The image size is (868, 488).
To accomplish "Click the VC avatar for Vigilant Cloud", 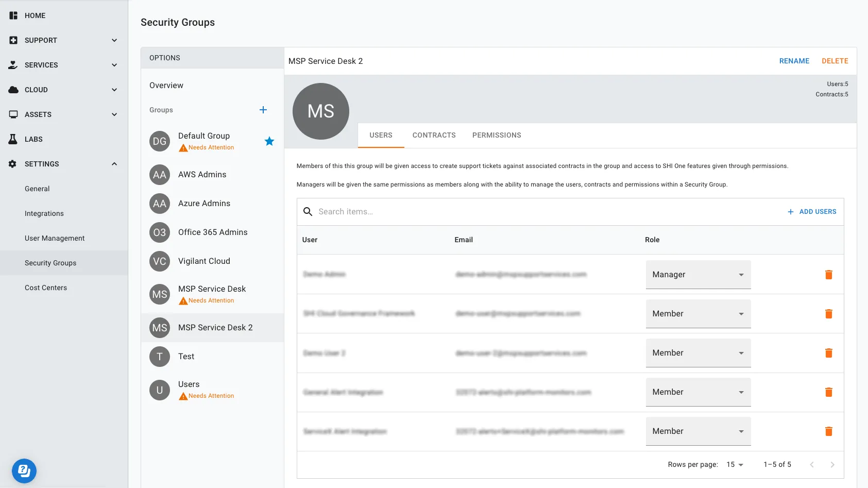I will coord(160,261).
